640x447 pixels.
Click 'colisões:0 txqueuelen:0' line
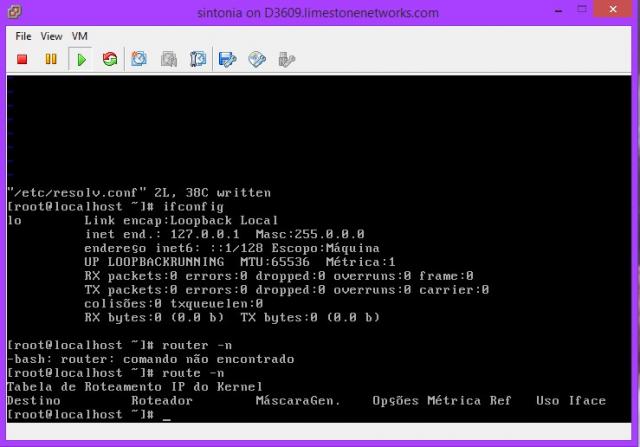(x=173, y=304)
